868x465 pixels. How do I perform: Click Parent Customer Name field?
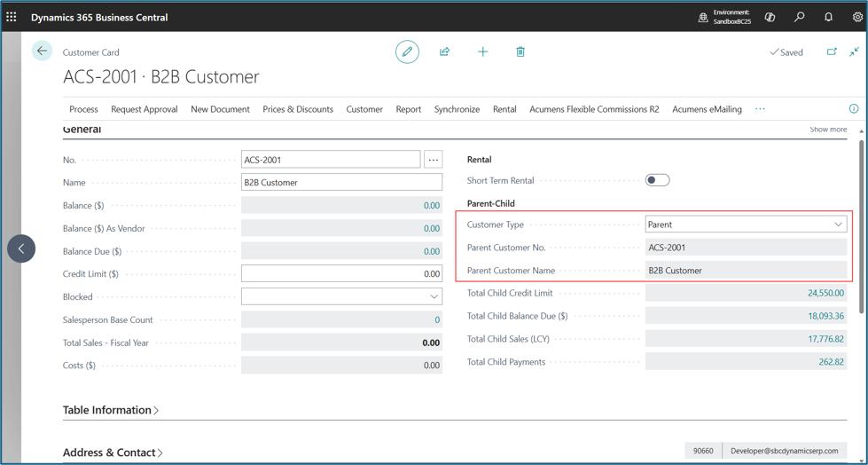click(747, 271)
